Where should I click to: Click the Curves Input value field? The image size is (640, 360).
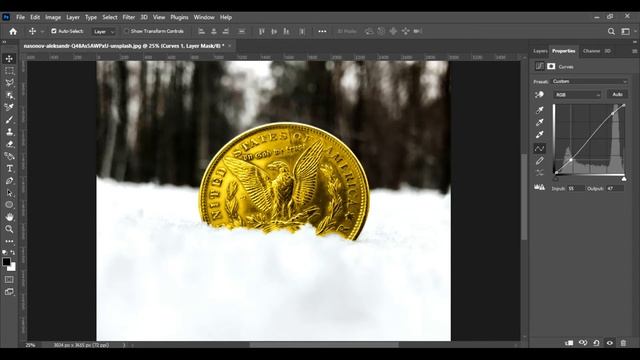576,189
